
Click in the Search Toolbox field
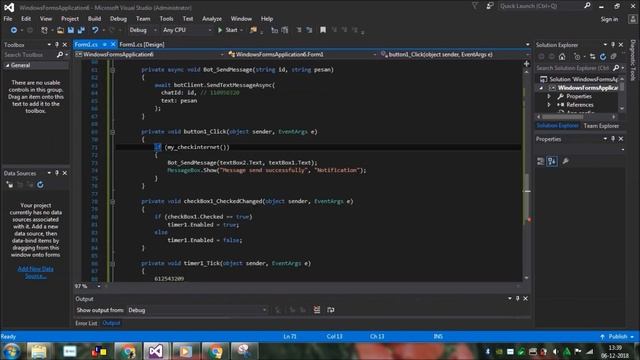29,55
